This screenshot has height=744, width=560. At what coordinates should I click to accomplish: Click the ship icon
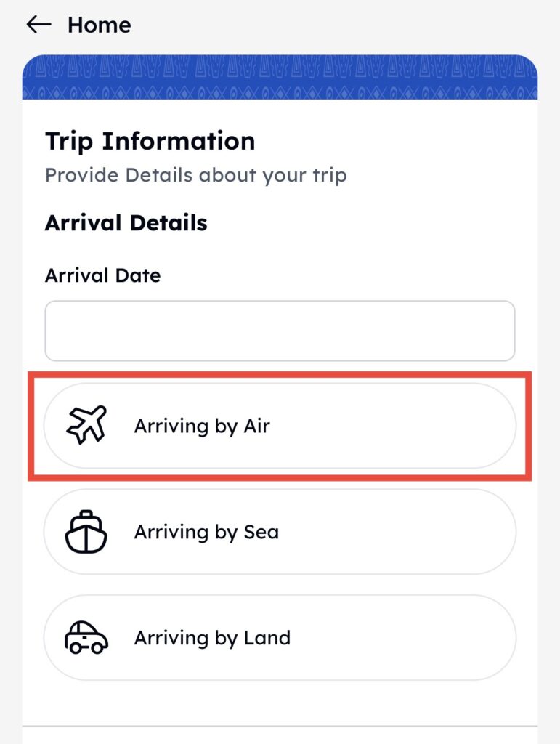(x=86, y=532)
